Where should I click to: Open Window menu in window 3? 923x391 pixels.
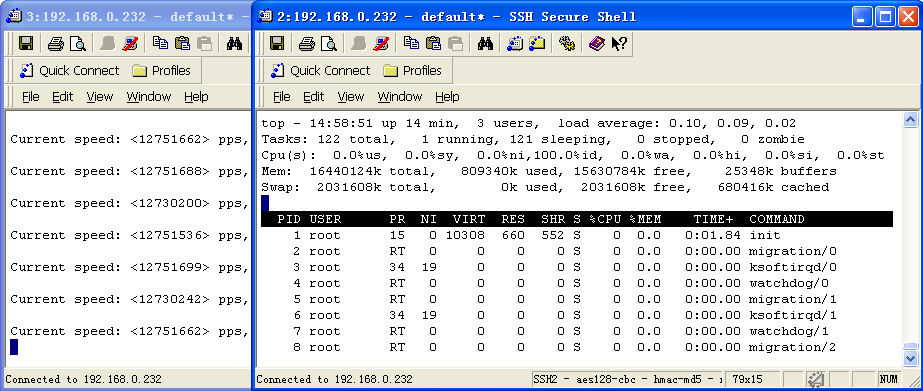[148, 97]
